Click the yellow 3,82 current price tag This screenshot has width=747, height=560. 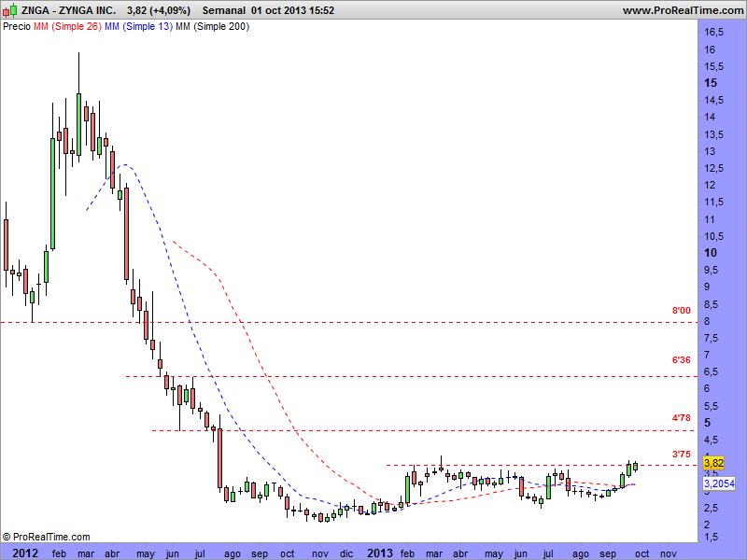(713, 463)
